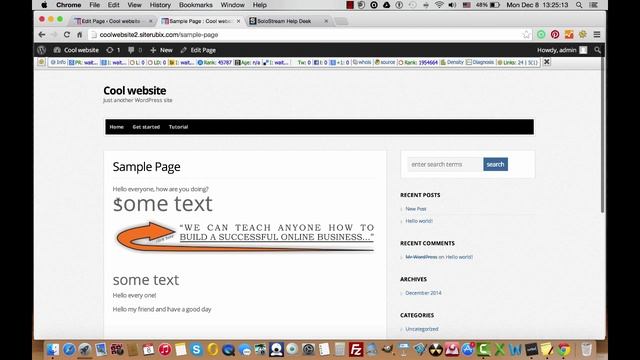Open a new browser tab
The height and width of the screenshot is (360, 640).
click(x=341, y=21)
